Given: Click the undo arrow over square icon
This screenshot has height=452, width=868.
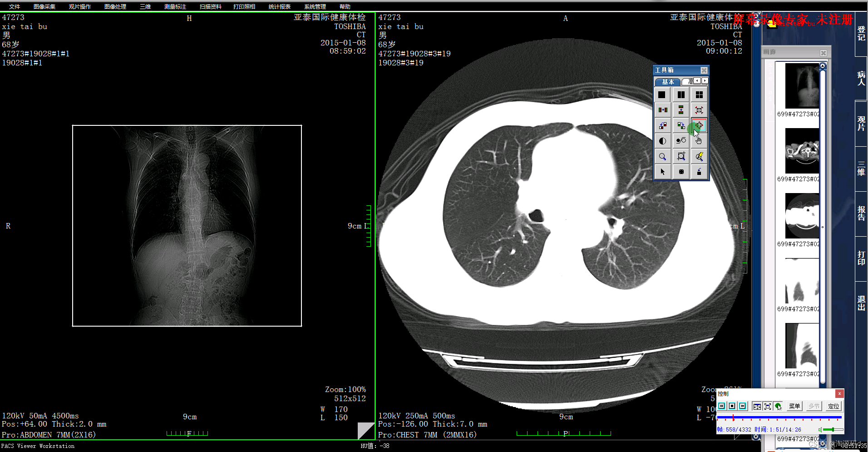Looking at the screenshot, I should click(x=699, y=172).
